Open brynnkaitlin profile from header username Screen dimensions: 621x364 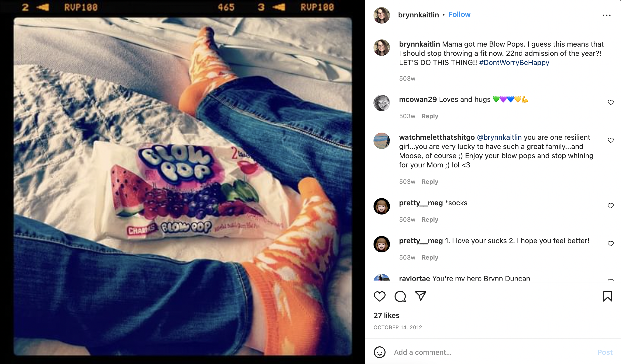point(418,15)
